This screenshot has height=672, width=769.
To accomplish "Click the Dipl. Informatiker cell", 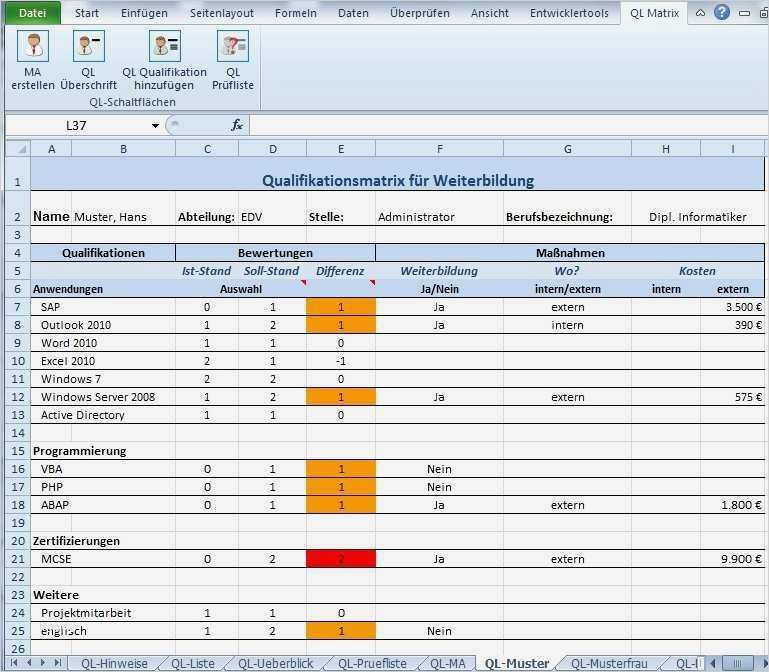I will [697, 217].
